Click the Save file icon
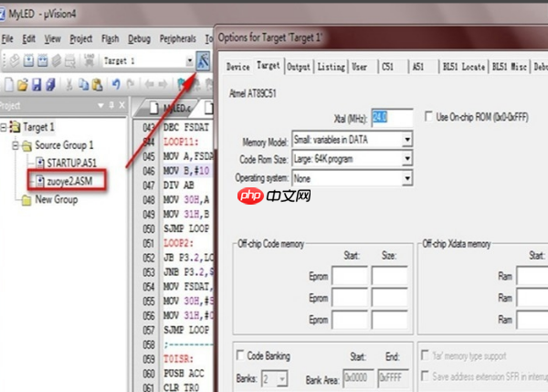Image resolution: width=548 pixels, height=392 pixels. click(x=37, y=84)
